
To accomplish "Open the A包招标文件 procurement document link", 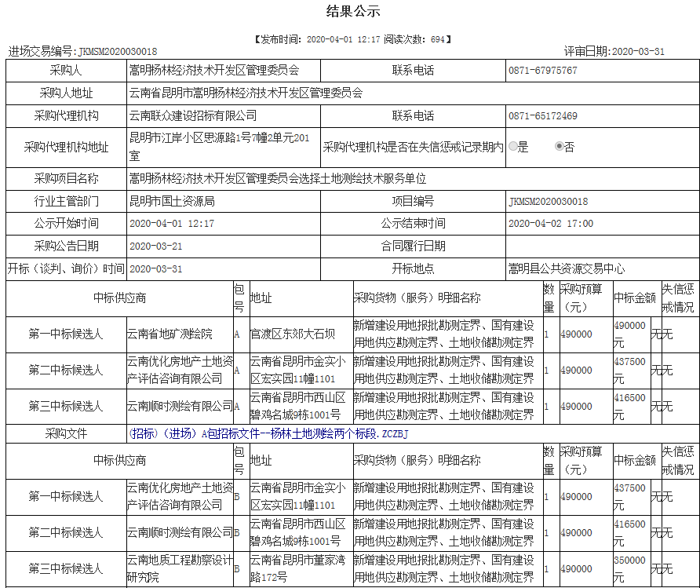I will click(x=268, y=433).
